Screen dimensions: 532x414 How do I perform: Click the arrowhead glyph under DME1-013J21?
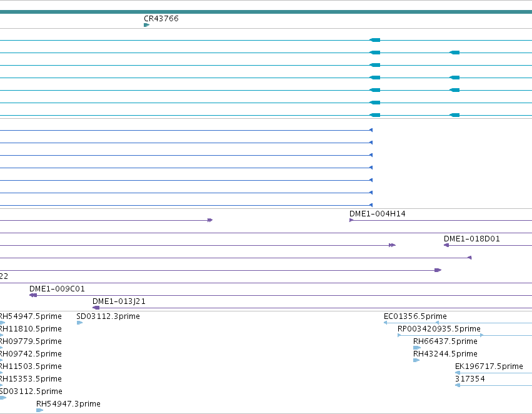coord(96,308)
